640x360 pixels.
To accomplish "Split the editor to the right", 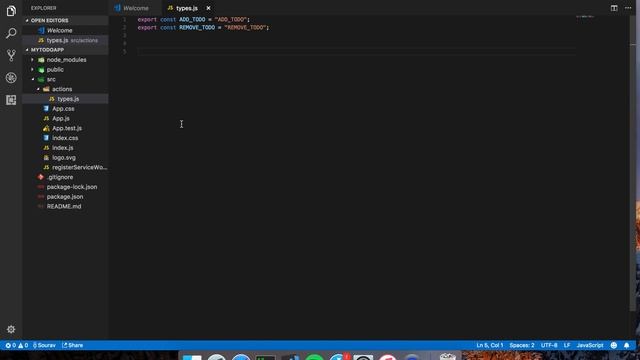I will point(614,8).
